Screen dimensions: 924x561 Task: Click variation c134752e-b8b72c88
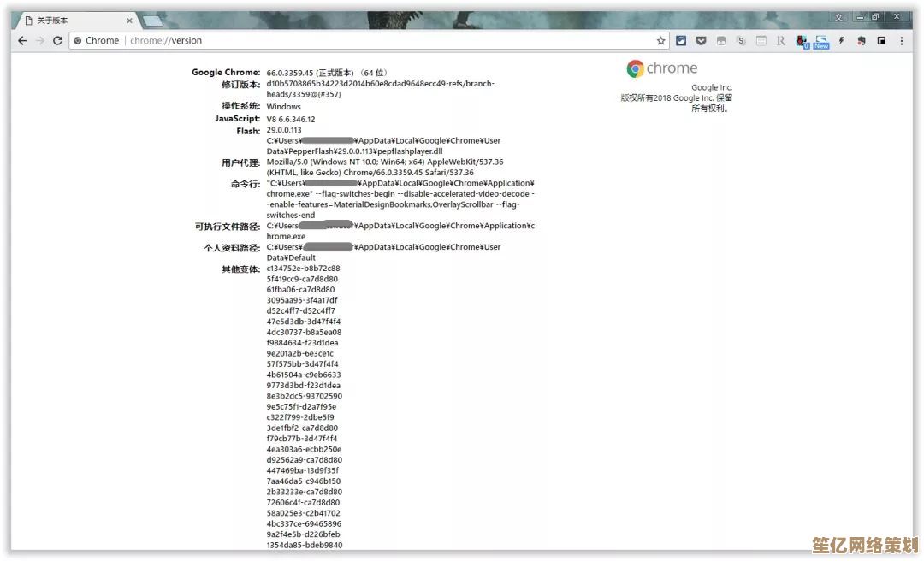303,269
